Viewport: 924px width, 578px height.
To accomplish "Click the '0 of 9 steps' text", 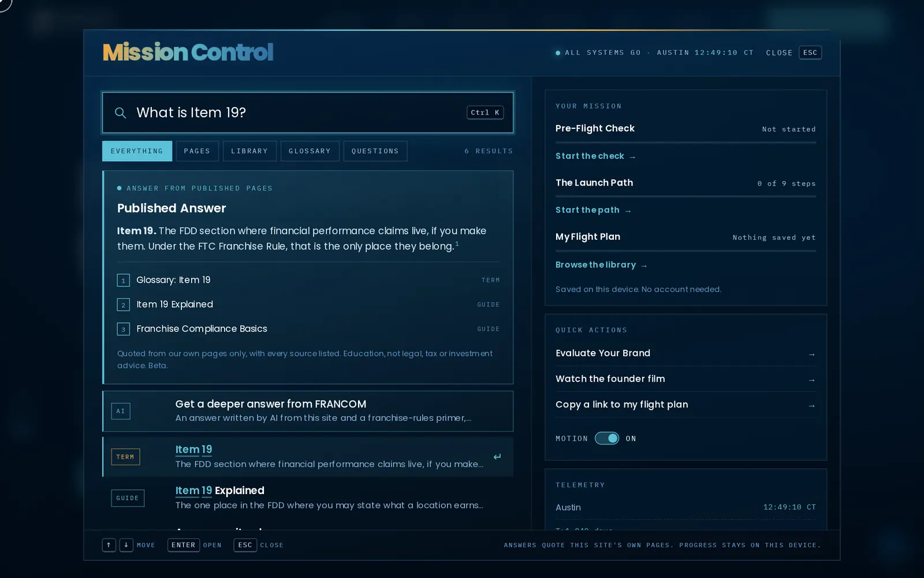I will coord(787,183).
